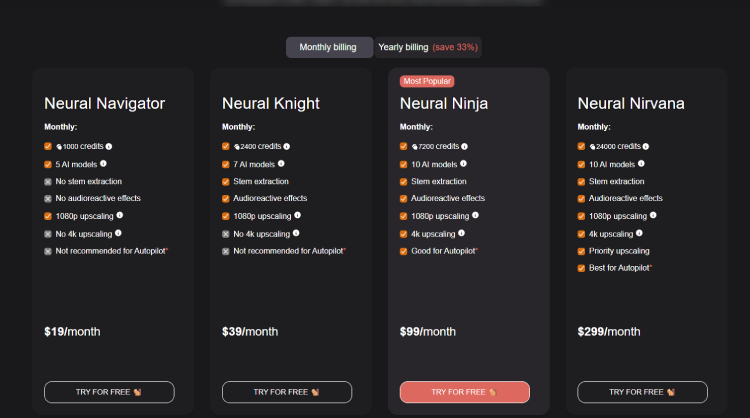Show info for 5 AI models
750x418 pixels.
coord(103,164)
